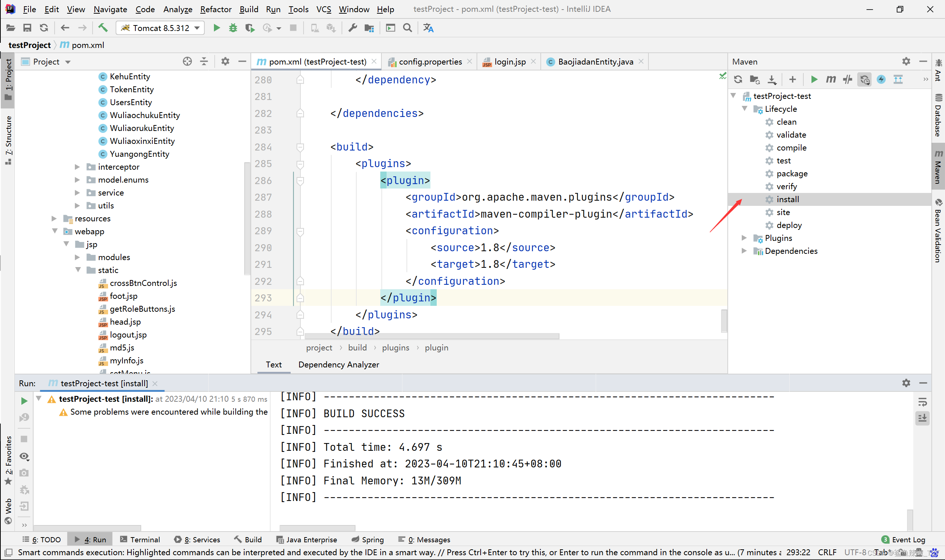
Task: Open Run panel settings gear
Action: pos(906,383)
